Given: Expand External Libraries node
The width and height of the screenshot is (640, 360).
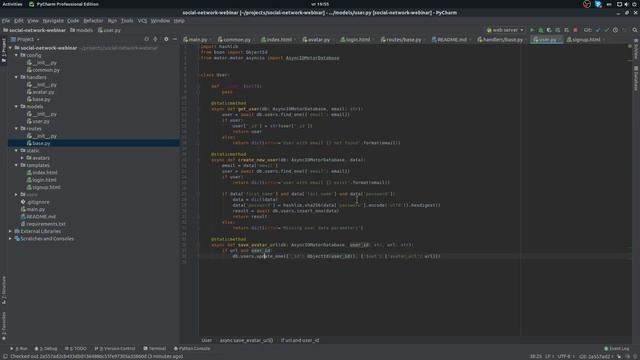Looking at the screenshot, I should pos(11,231).
